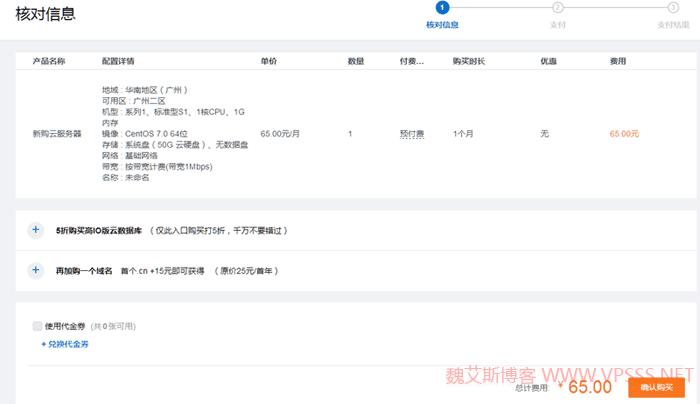Click the step 2 numbered circle icon
This screenshot has height=404, width=700.
pos(558,8)
